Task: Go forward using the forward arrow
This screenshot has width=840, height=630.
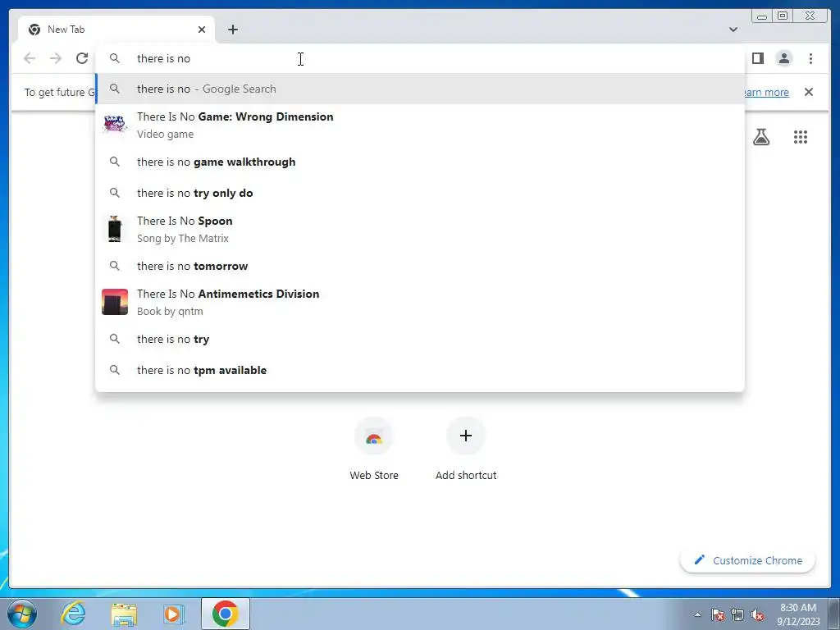Action: click(x=56, y=58)
